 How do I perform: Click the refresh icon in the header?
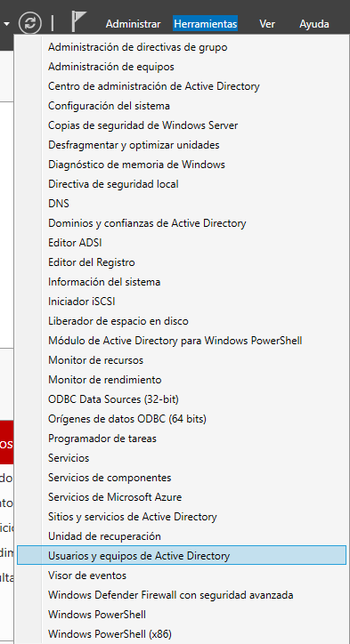coord(30,23)
